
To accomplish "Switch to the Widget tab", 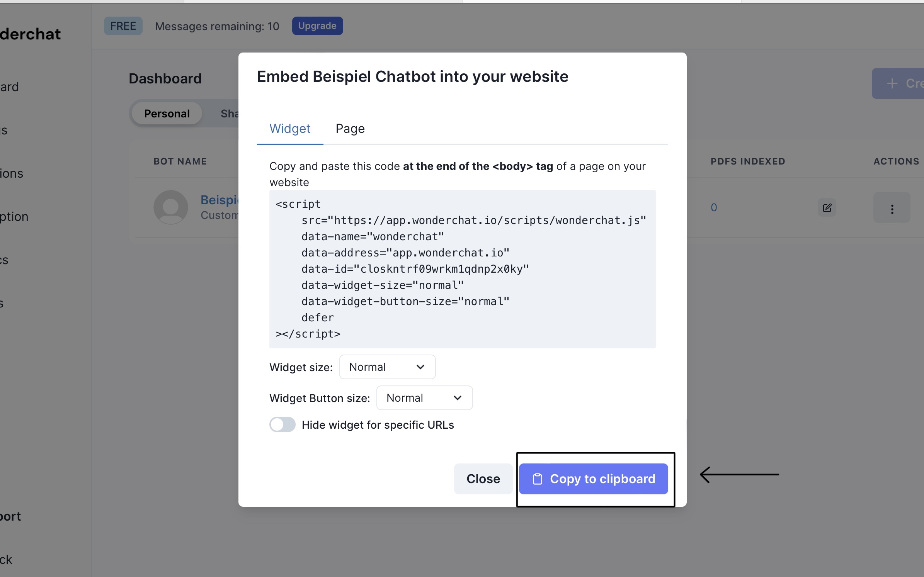I will (290, 128).
